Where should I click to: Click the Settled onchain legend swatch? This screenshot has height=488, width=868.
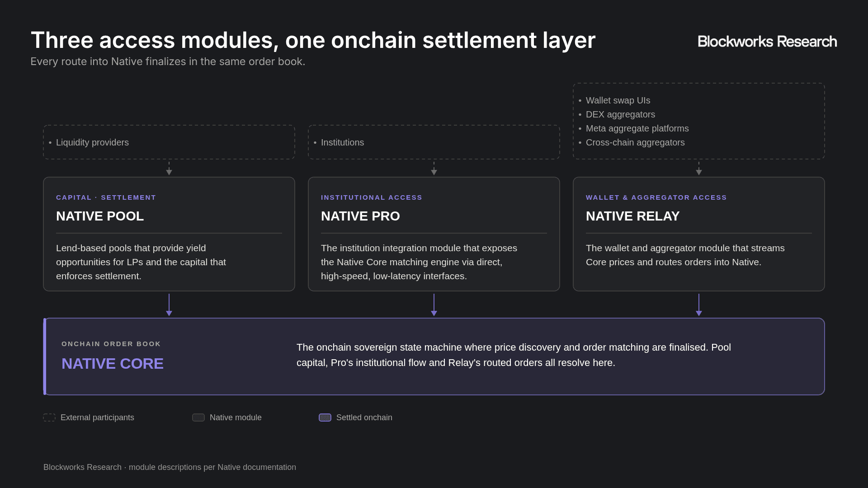point(325,418)
